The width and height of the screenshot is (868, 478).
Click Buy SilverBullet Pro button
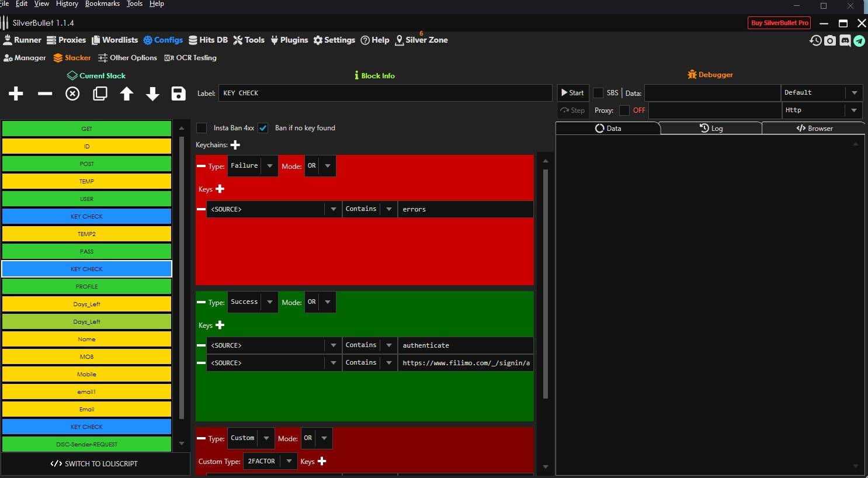pos(779,23)
